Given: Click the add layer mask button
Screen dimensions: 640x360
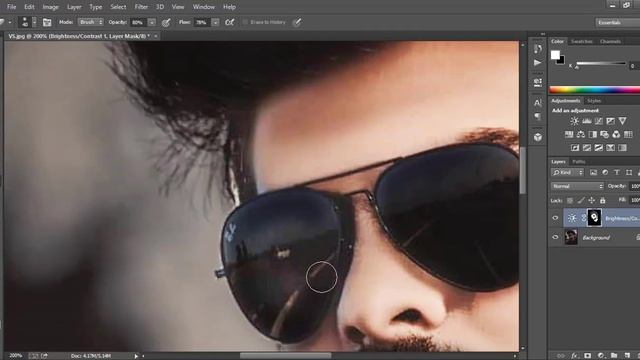Looking at the screenshot, I should (x=587, y=356).
